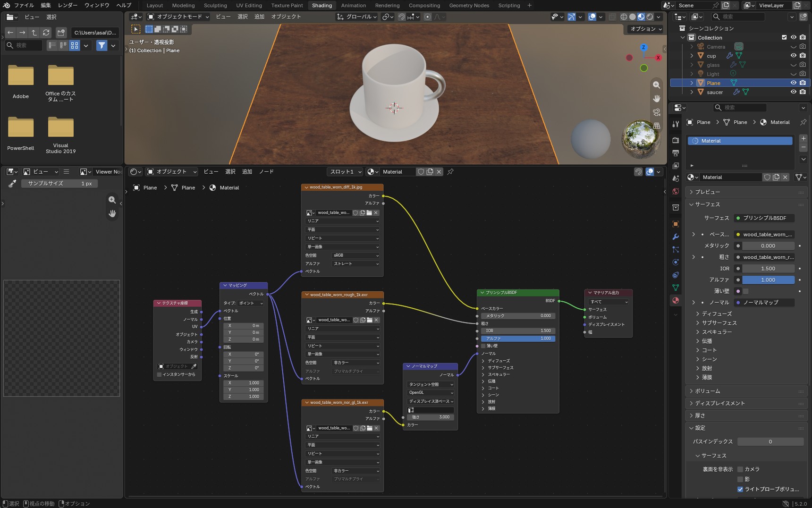Open グローバル transform orientation dropdown

point(356,17)
